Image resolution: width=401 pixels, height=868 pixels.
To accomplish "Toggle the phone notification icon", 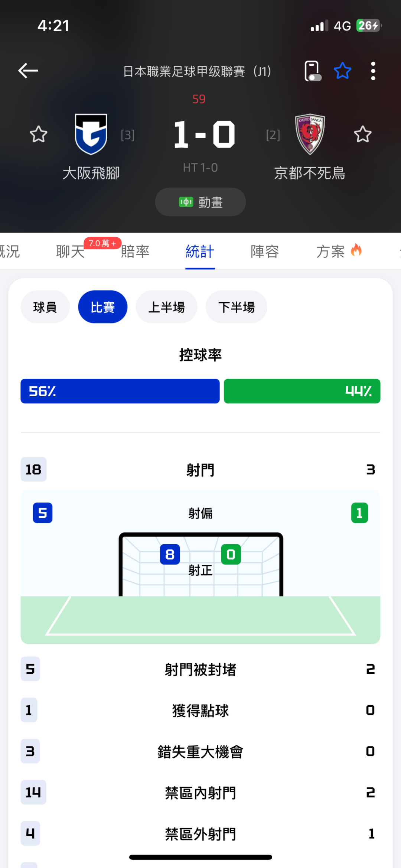I will point(312,71).
